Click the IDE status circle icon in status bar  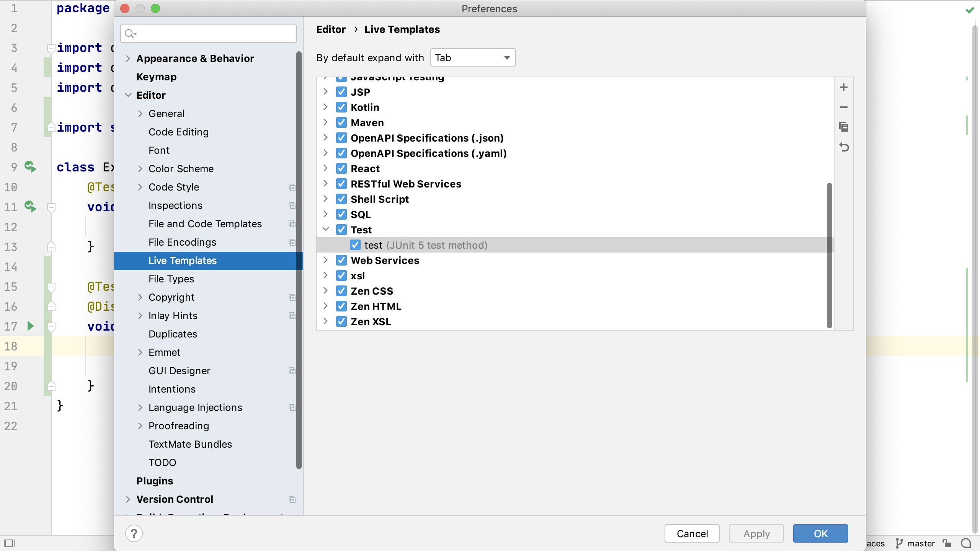click(x=966, y=543)
